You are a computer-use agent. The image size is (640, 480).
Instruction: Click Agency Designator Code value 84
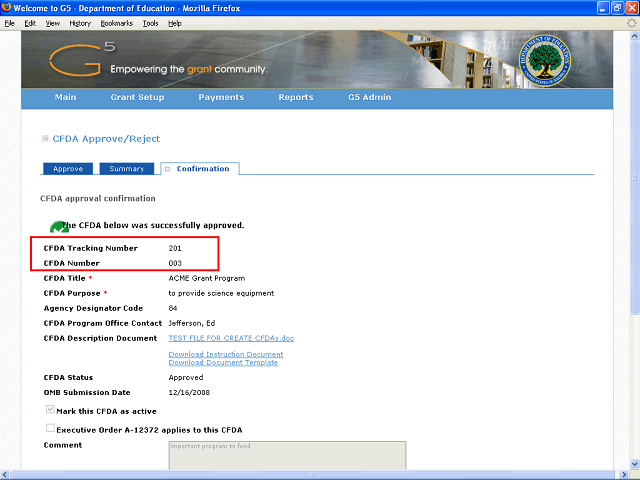(x=173, y=308)
